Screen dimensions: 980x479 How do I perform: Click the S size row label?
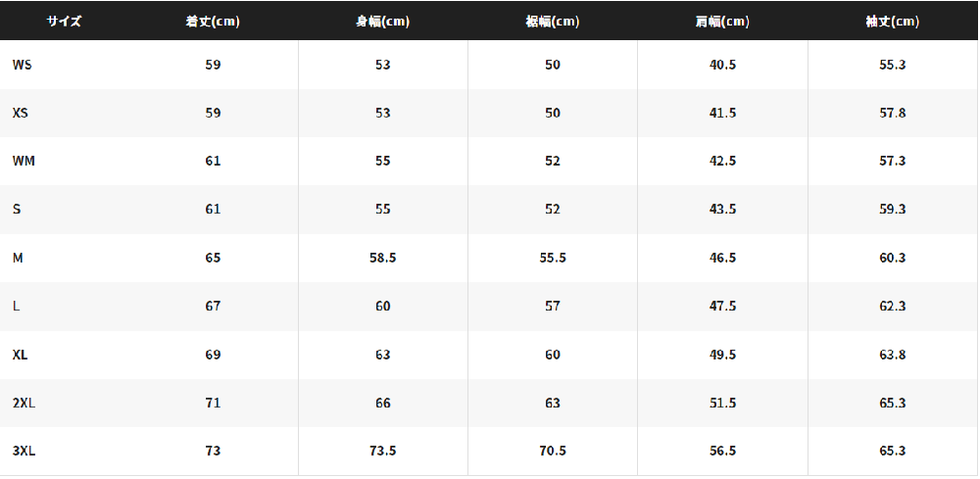coord(17,210)
